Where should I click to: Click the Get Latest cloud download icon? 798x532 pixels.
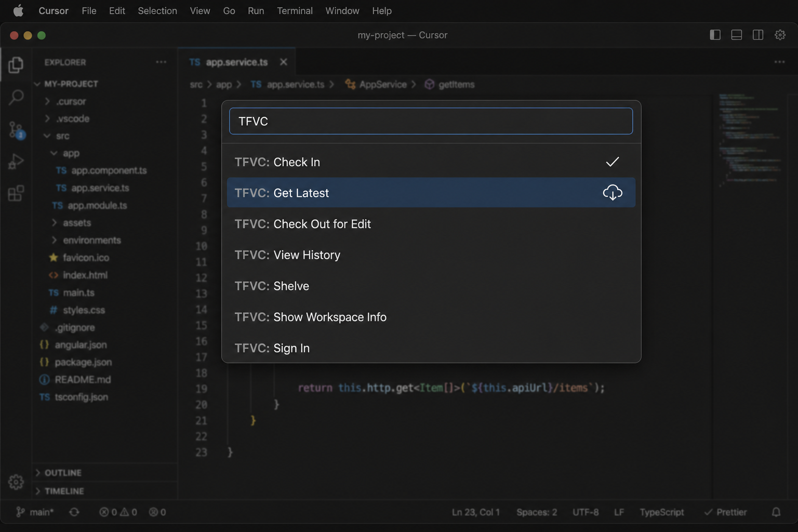click(613, 193)
